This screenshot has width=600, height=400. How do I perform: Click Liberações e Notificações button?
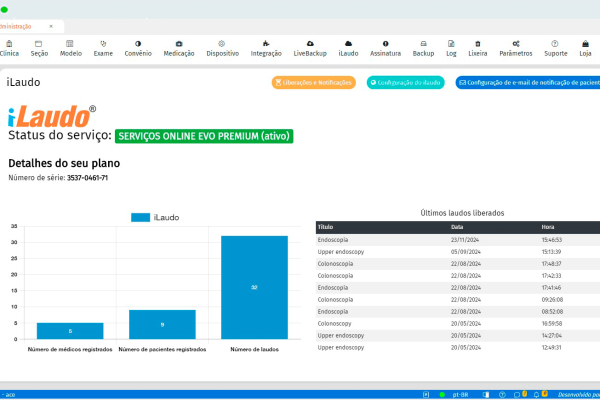pos(314,82)
